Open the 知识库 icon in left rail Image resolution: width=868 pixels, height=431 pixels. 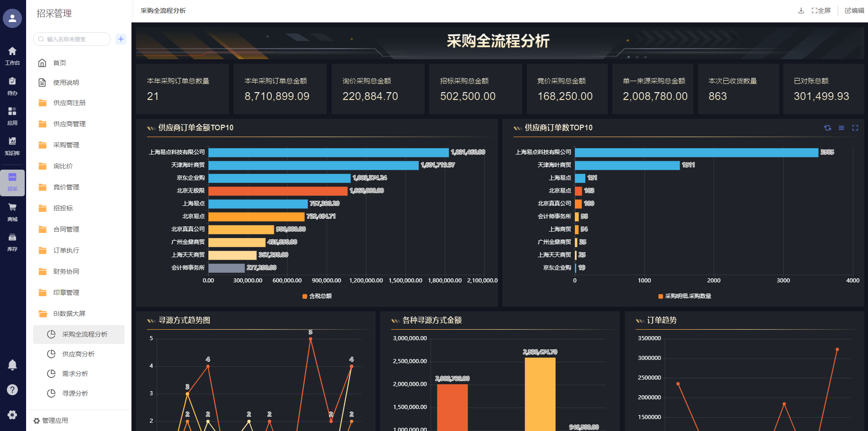12,145
